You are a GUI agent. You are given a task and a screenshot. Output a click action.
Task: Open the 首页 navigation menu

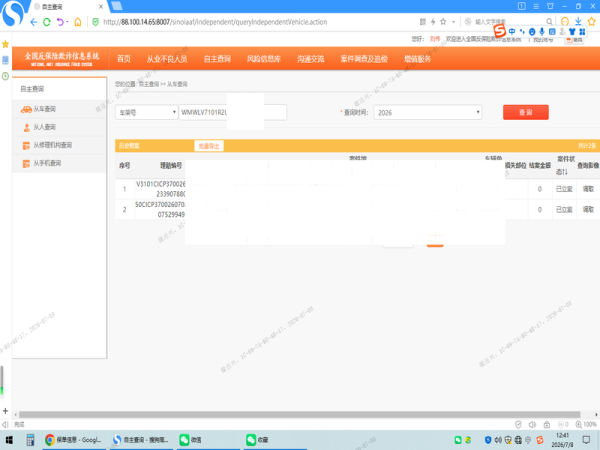click(x=124, y=59)
